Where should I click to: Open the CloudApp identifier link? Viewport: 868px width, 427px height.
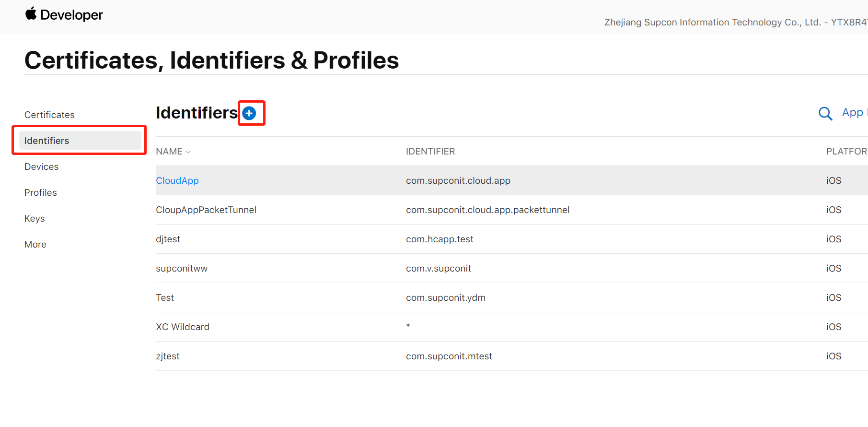(x=177, y=180)
